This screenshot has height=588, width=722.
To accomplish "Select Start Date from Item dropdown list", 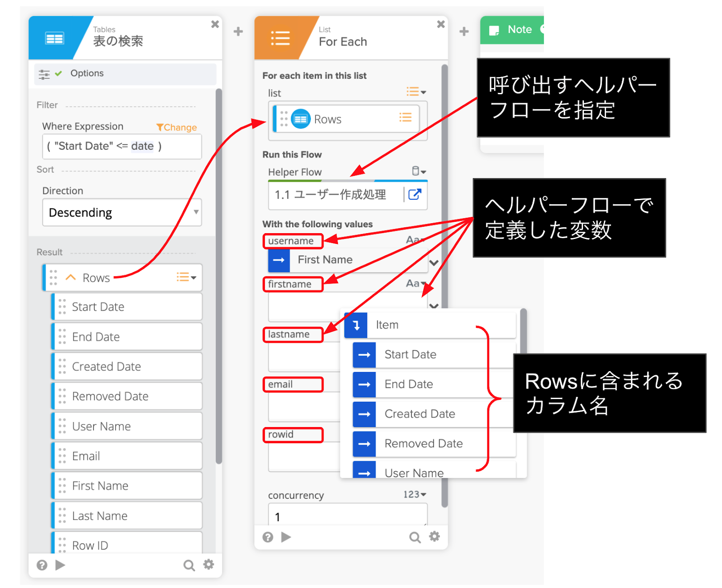I will [x=410, y=354].
